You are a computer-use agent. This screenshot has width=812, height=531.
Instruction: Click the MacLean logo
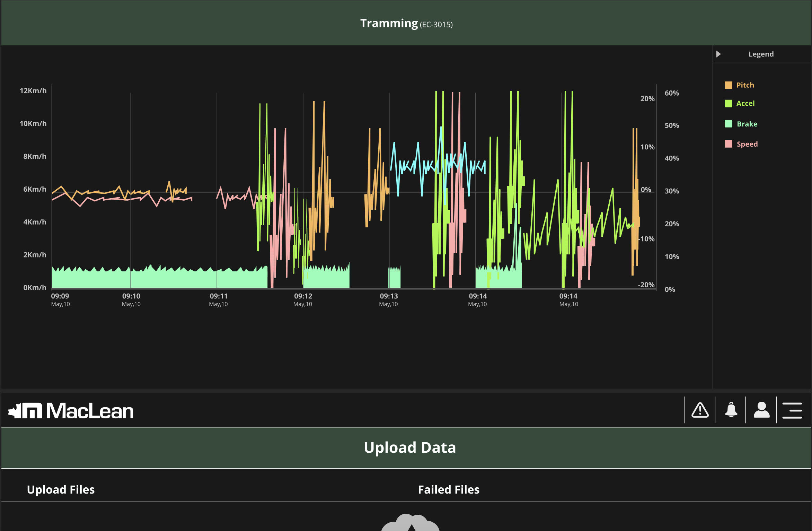point(71,411)
